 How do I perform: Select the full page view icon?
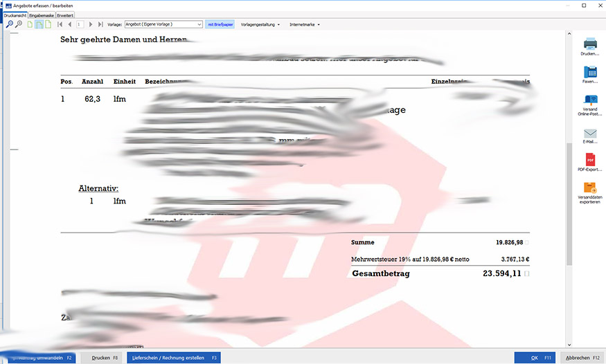48,24
